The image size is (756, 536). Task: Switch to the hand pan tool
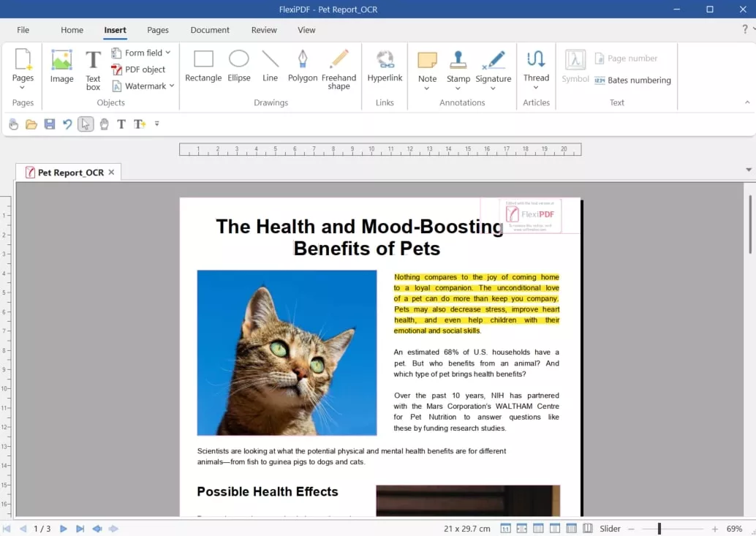click(104, 124)
